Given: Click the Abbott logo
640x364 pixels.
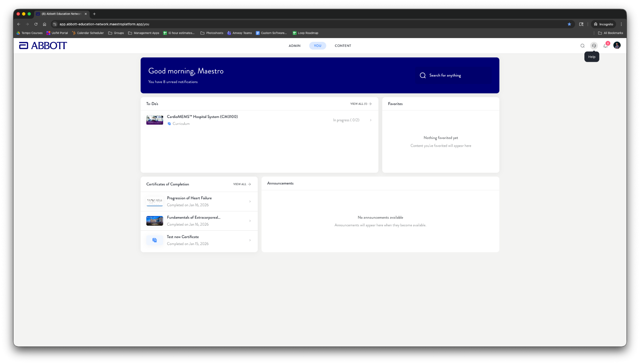Looking at the screenshot, I should tap(43, 46).
